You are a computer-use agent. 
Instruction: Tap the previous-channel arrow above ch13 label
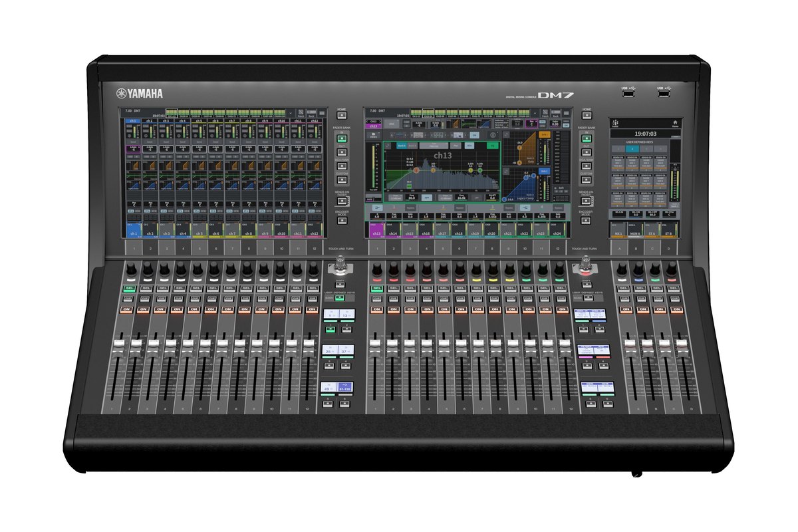[367, 122]
